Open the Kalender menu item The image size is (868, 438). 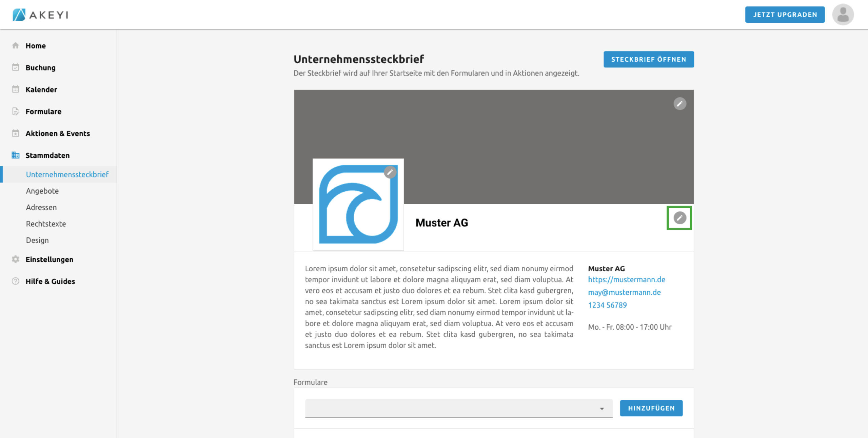click(x=41, y=90)
